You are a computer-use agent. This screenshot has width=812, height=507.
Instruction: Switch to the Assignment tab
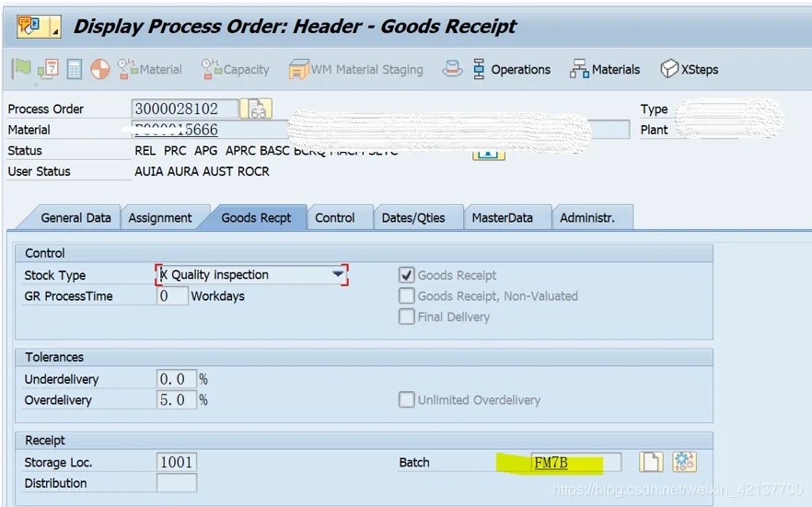[x=160, y=218]
